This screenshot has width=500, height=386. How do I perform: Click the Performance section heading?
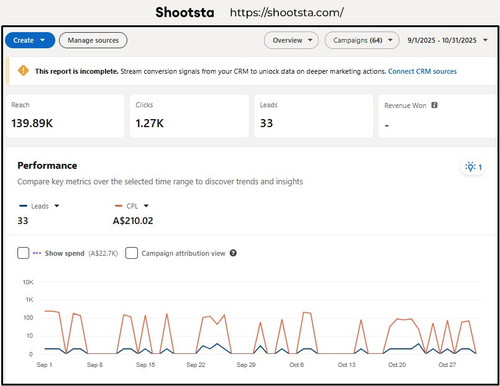[47, 166]
